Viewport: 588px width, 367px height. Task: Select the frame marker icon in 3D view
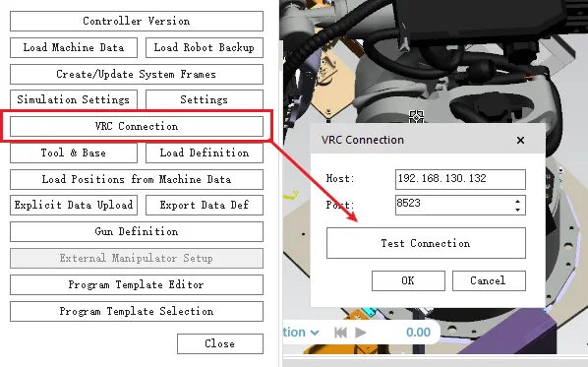(x=416, y=117)
